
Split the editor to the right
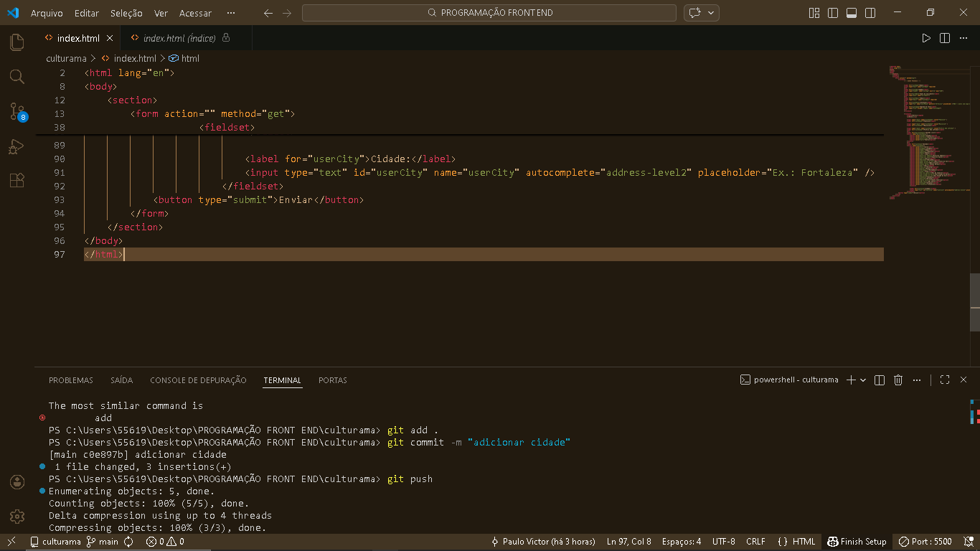click(945, 38)
